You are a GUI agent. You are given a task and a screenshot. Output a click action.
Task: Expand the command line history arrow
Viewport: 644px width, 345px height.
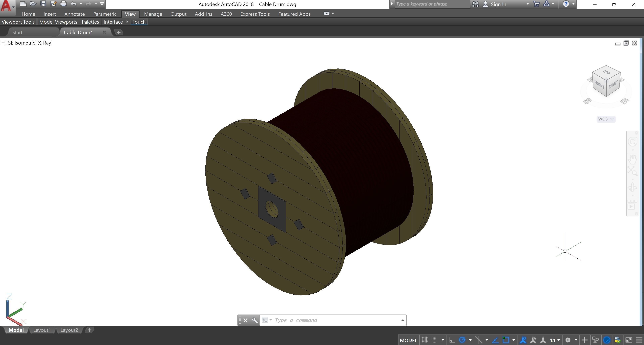pos(402,320)
